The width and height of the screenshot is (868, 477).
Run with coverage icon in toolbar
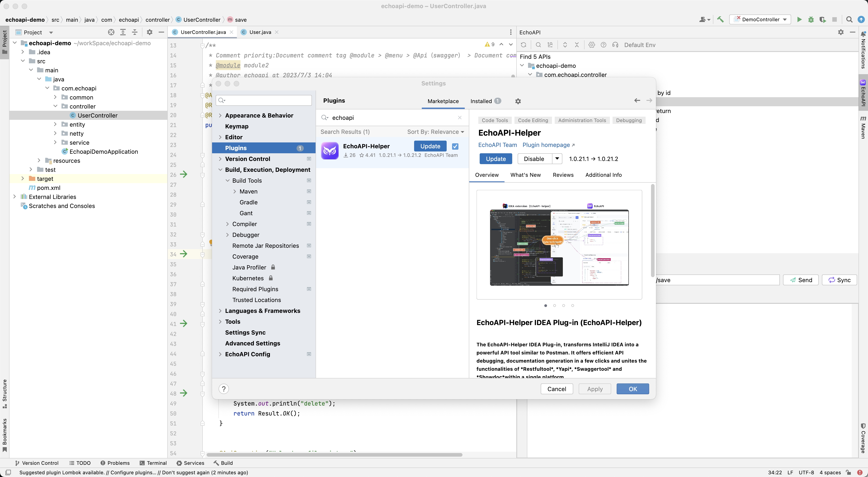coord(823,19)
